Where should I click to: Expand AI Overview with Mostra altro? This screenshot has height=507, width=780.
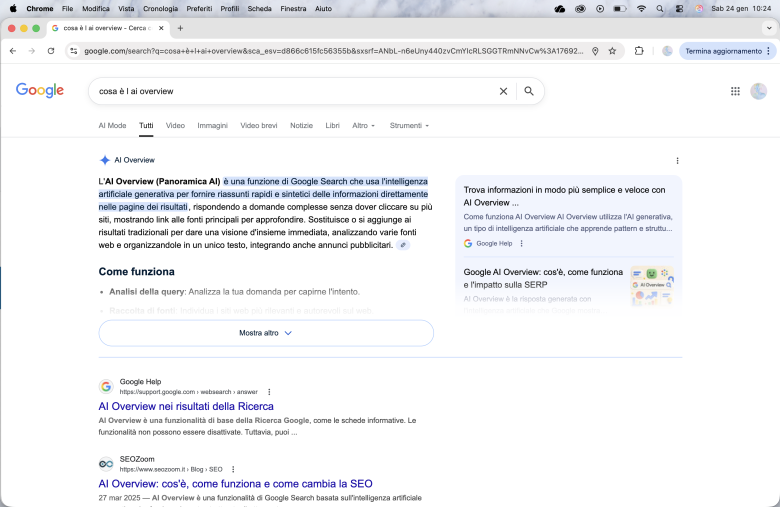[266, 333]
